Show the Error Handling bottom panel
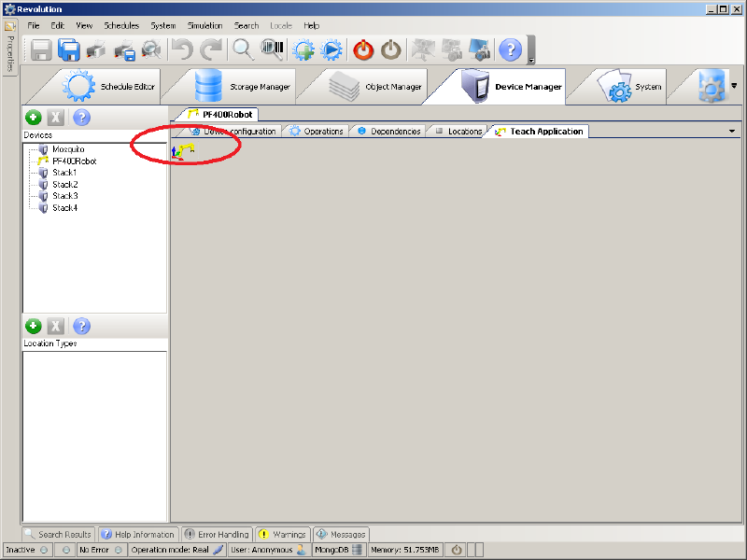 click(x=217, y=535)
